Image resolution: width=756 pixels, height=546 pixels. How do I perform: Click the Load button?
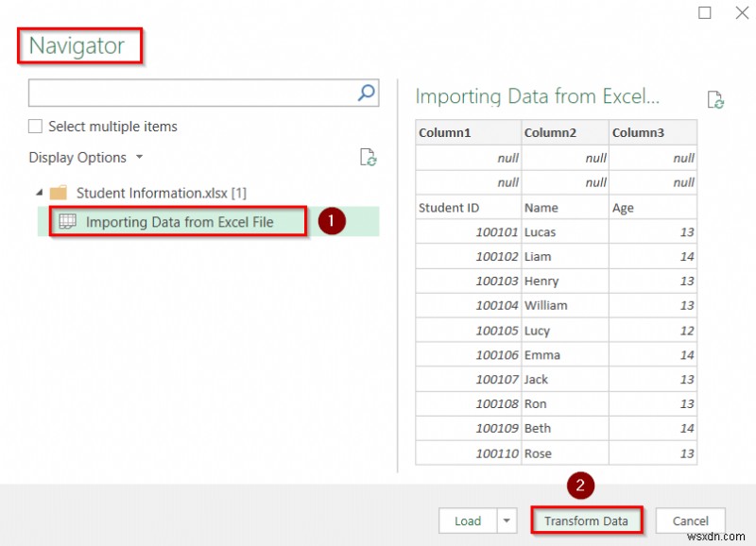click(x=472, y=520)
